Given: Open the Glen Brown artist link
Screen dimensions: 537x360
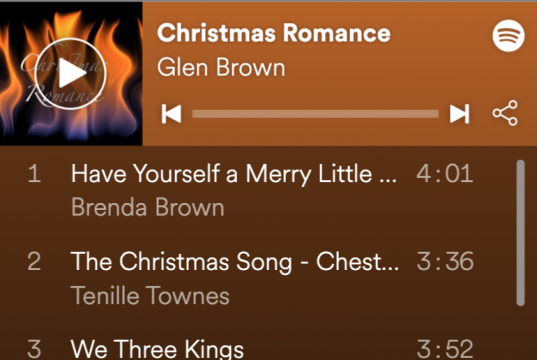Looking at the screenshot, I should point(221,67).
